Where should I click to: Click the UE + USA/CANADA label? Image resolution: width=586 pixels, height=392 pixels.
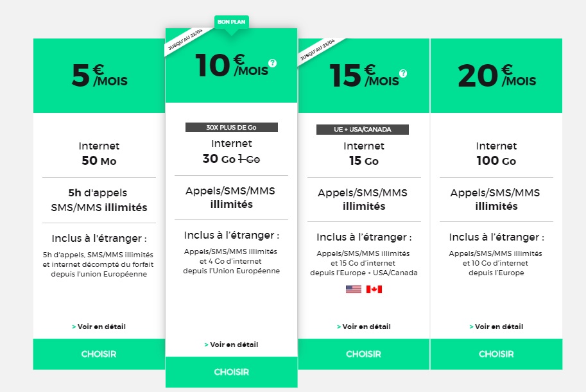click(x=363, y=130)
